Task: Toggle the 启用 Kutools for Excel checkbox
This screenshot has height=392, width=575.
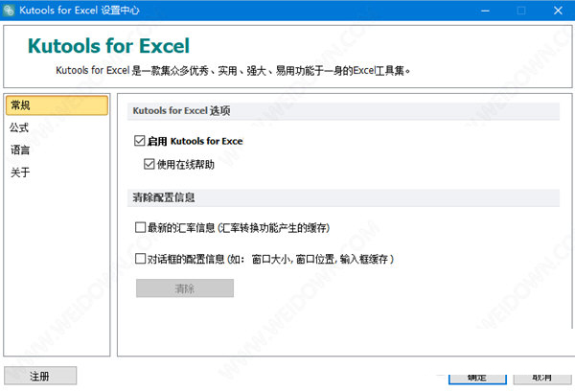Action: tap(139, 141)
